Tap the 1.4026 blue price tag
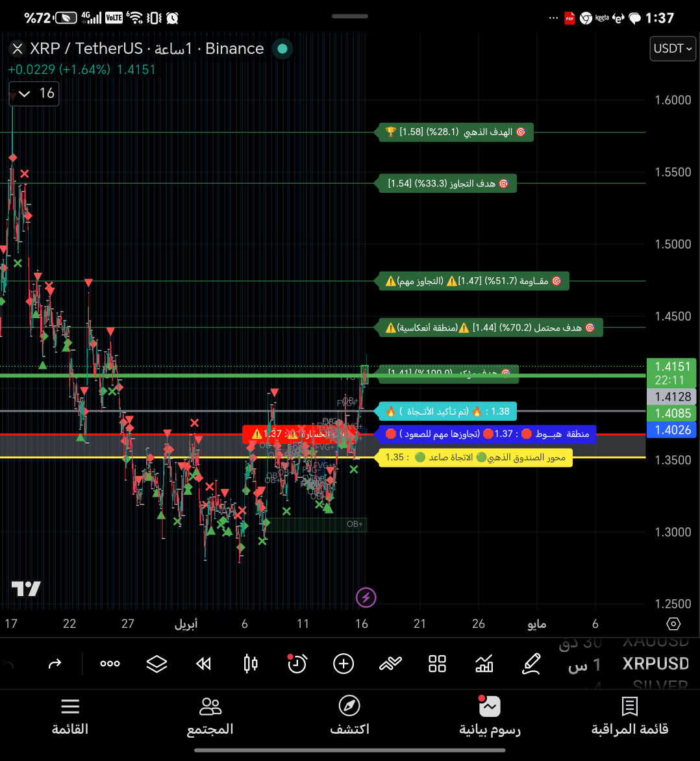The height and width of the screenshot is (761, 700). click(x=672, y=429)
